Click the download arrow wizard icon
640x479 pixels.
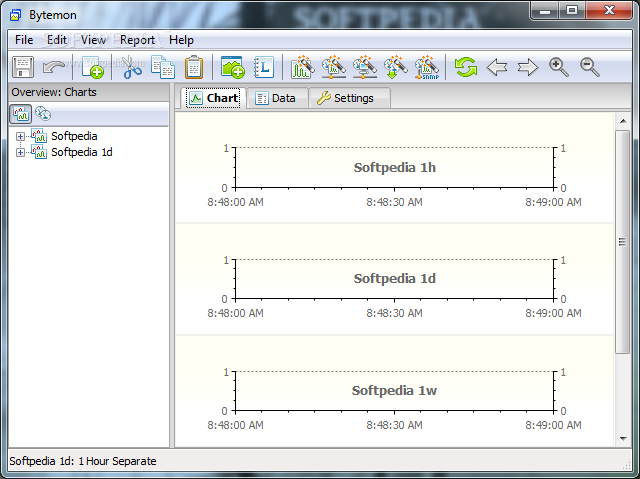[396, 67]
